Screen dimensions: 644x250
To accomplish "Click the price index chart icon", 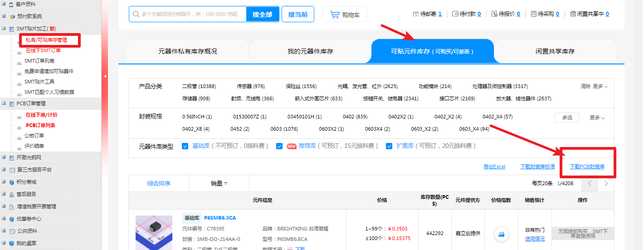I will (x=501, y=234).
